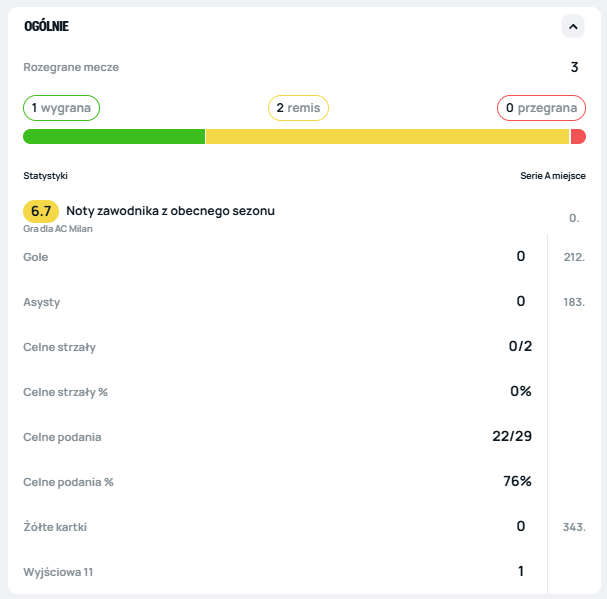Collapse the Ogólnie section with chevron
This screenshot has height=599, width=607.
point(572,27)
